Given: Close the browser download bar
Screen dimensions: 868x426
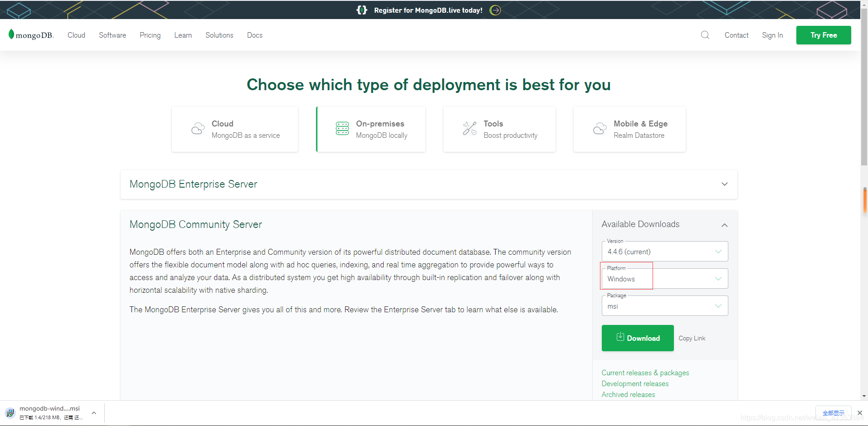Looking at the screenshot, I should click(x=860, y=413).
